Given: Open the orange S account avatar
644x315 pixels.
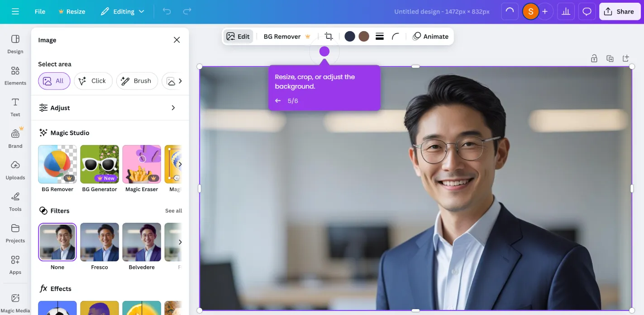Looking at the screenshot, I should 530,12.
